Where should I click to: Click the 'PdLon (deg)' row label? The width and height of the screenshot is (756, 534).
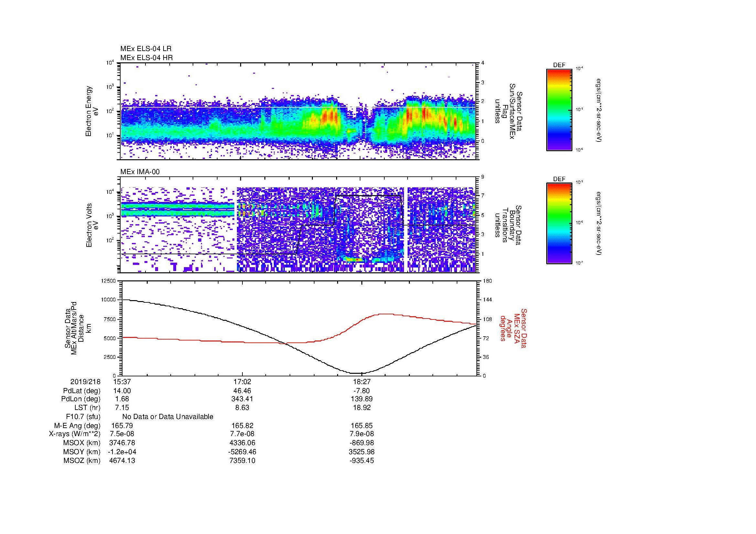point(81,399)
